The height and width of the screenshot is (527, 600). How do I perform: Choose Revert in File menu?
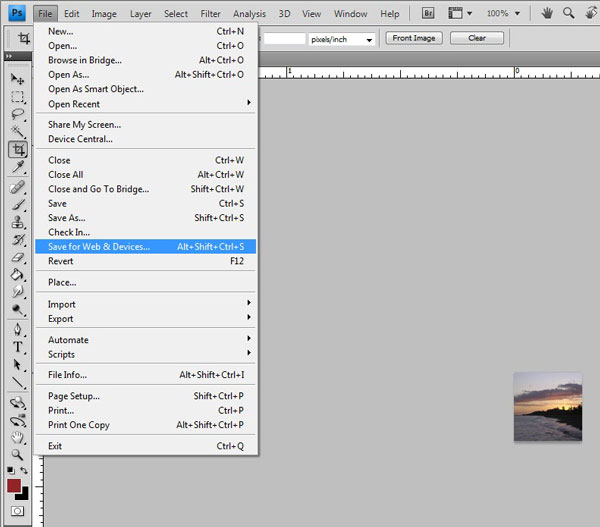(145, 261)
